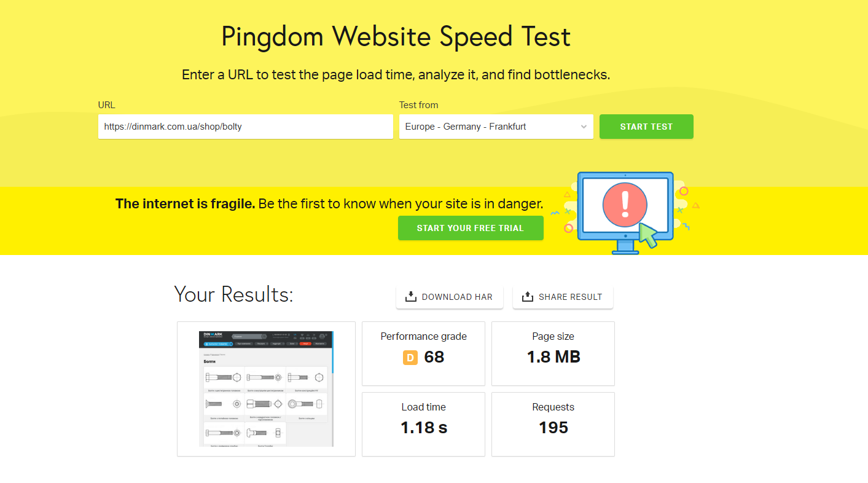
Task: Select the Page size 1.8 MB card
Action: (x=553, y=353)
